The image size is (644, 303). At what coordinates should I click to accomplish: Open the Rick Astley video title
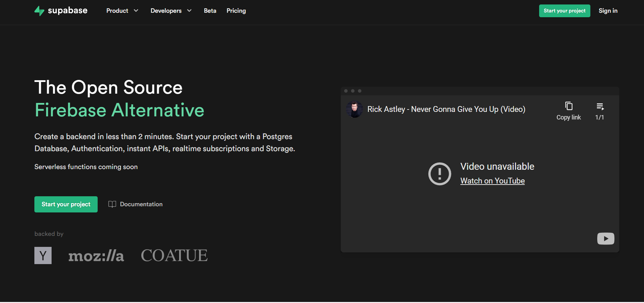(446, 109)
